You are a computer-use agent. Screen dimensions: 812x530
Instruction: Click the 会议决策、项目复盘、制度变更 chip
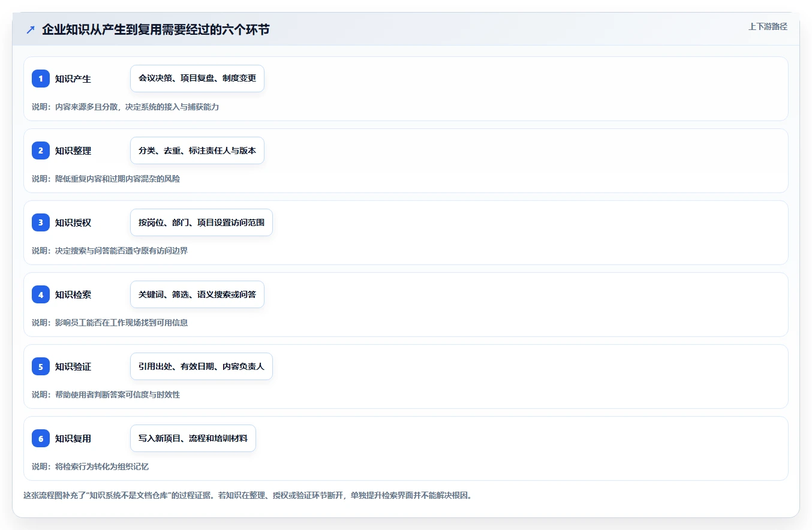click(197, 79)
